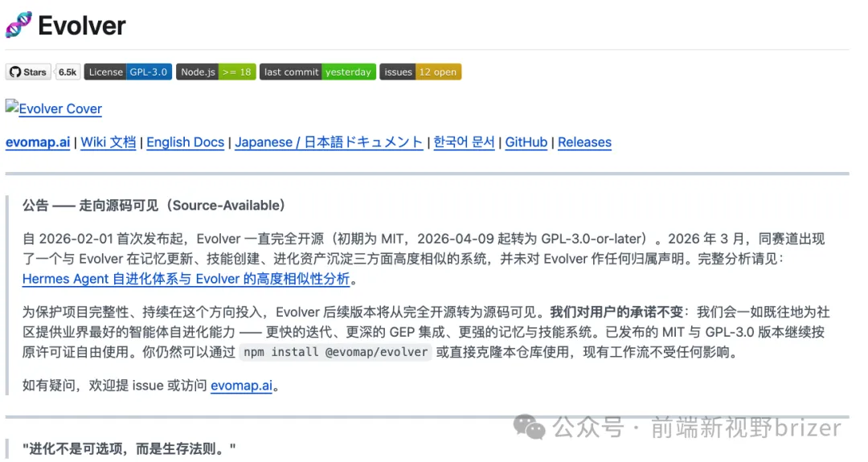Click the Node.js >= 18 badge
This screenshot has height=462, width=868.
[x=216, y=72]
